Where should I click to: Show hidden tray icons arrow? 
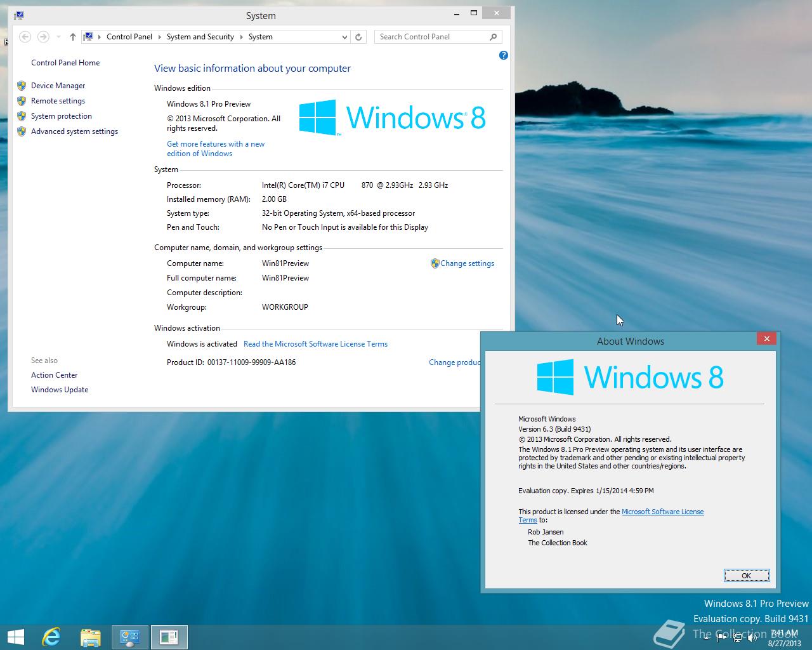pyautogui.click(x=706, y=639)
